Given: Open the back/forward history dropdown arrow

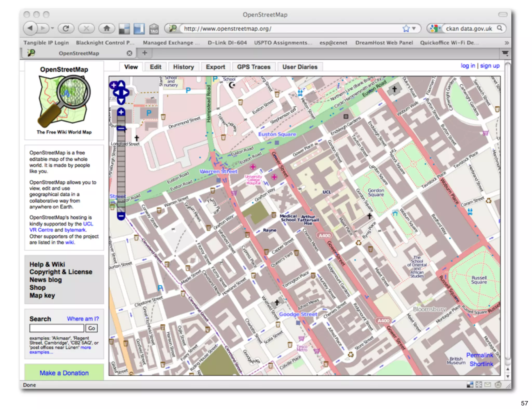Looking at the screenshot, I should pyautogui.click(x=52, y=28).
